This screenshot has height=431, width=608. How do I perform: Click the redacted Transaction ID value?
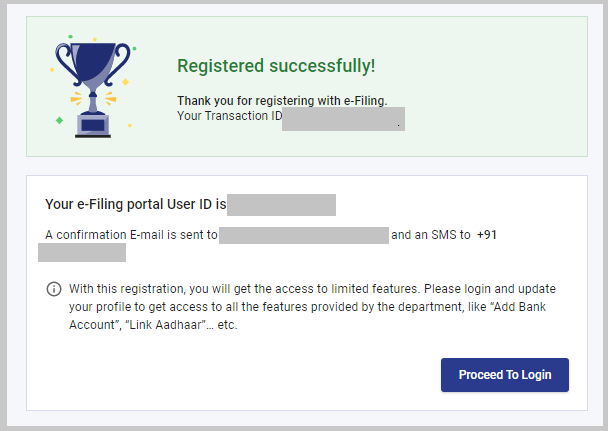[x=340, y=120]
